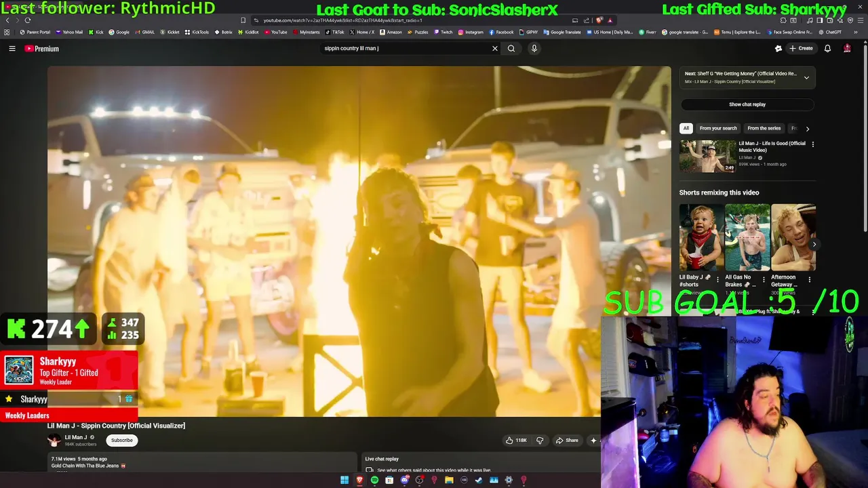Subscribe to Lil Man J
This screenshot has height=488, width=868.
click(122, 441)
